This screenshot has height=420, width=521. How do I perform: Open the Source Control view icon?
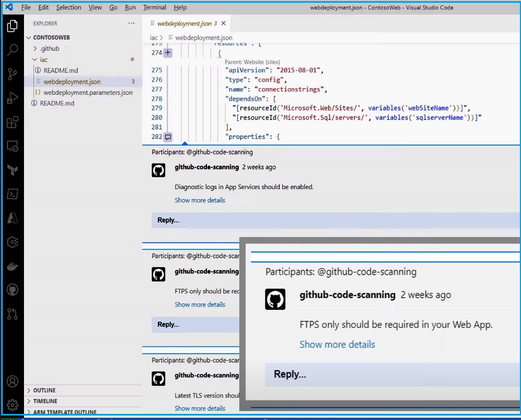click(x=12, y=74)
